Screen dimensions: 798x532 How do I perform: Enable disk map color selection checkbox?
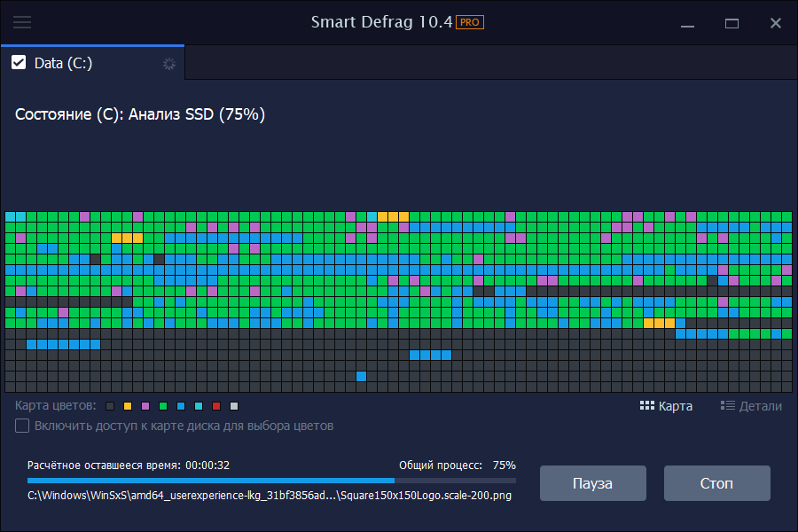(x=22, y=426)
